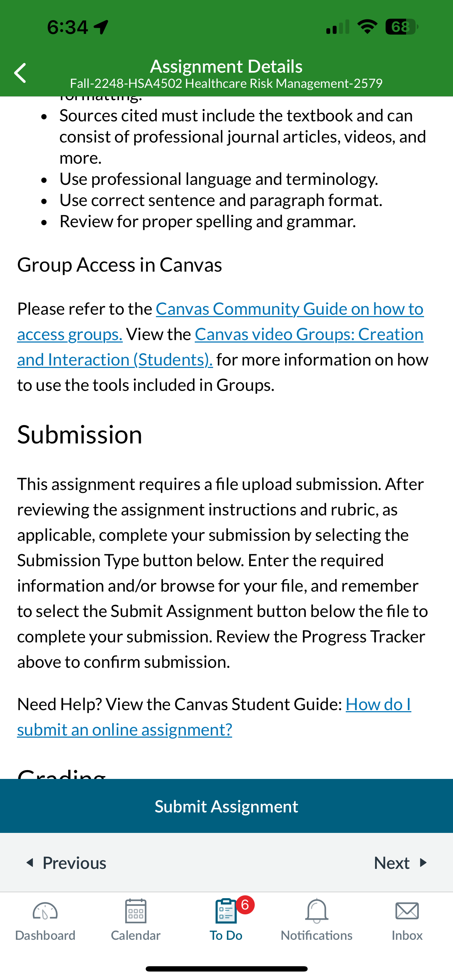Viewport: 453px width, 980px height.
Task: Tap the location arrow beside the time
Action: point(101,27)
